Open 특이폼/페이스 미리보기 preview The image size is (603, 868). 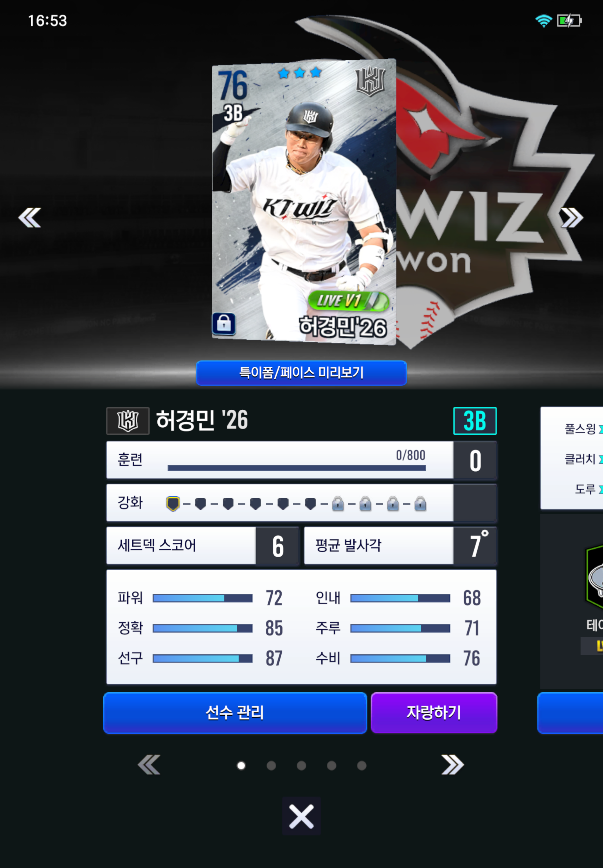[301, 373]
